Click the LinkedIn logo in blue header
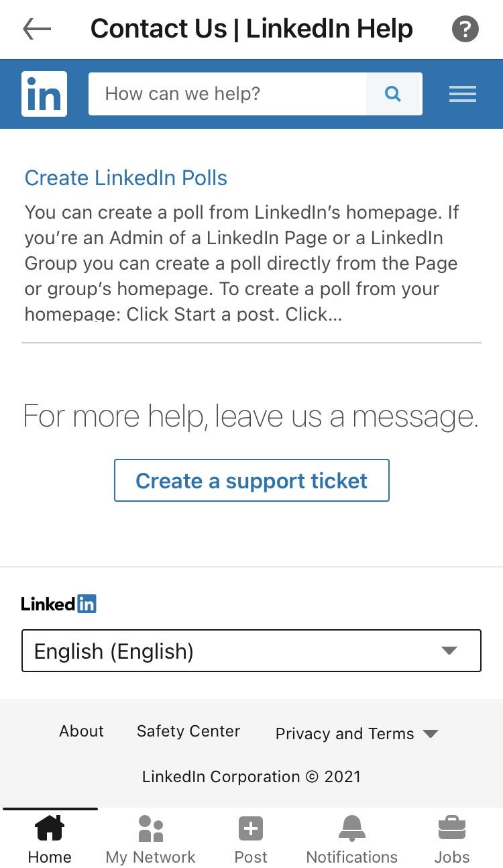This screenshot has width=503, height=868. 44,94
